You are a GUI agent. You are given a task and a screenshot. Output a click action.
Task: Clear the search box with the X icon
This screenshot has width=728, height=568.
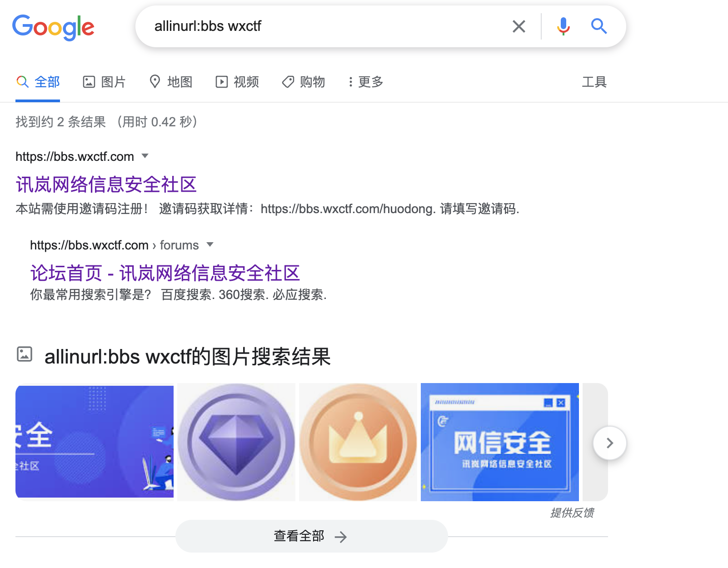(x=519, y=26)
